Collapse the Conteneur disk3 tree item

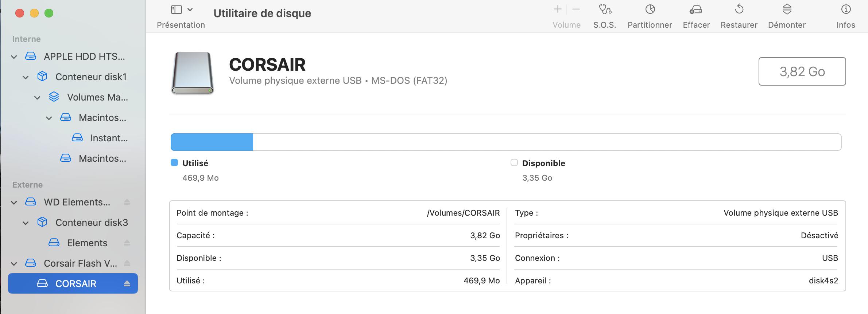click(26, 223)
